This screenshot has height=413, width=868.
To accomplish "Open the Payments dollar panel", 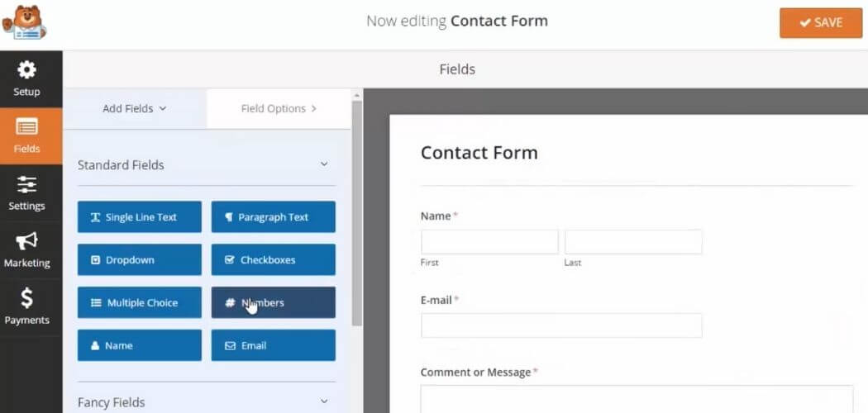I will click(x=27, y=307).
